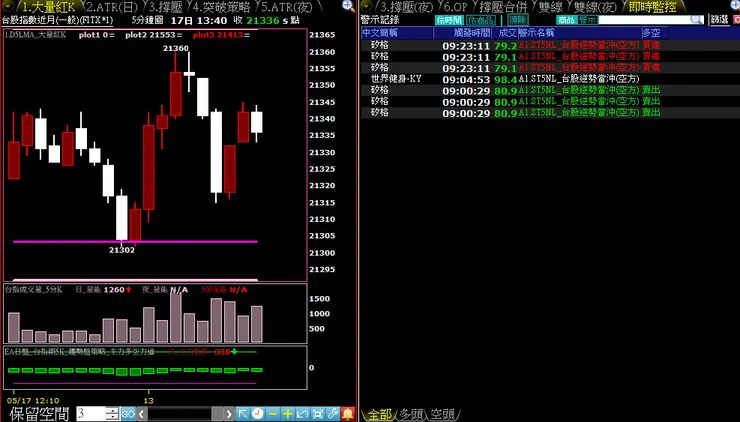740x422 pixels.
Task: Click the plot3 21413 indicator label
Action: (221, 35)
